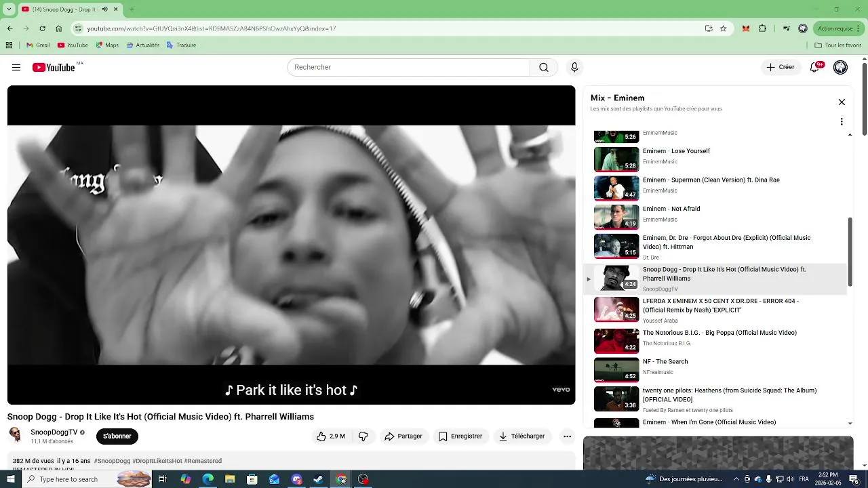Open YouTube notifications bell
Viewport: 868px width, 488px height.
point(815,67)
